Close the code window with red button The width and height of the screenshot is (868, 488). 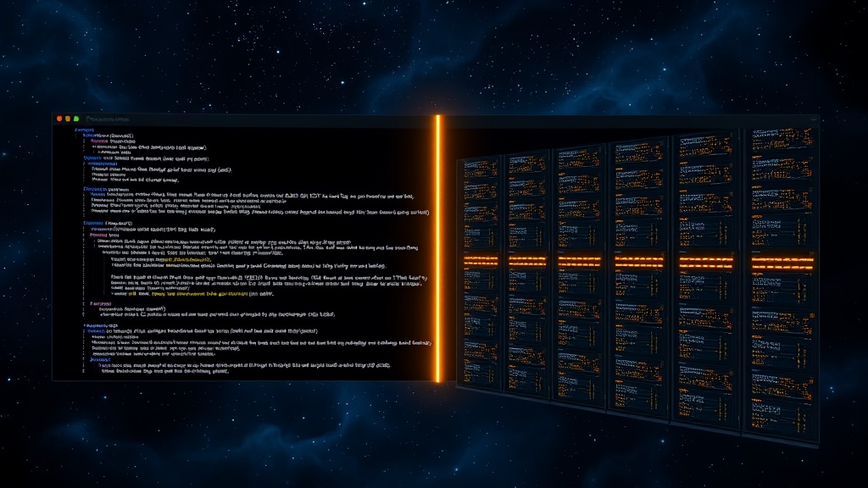click(x=59, y=119)
